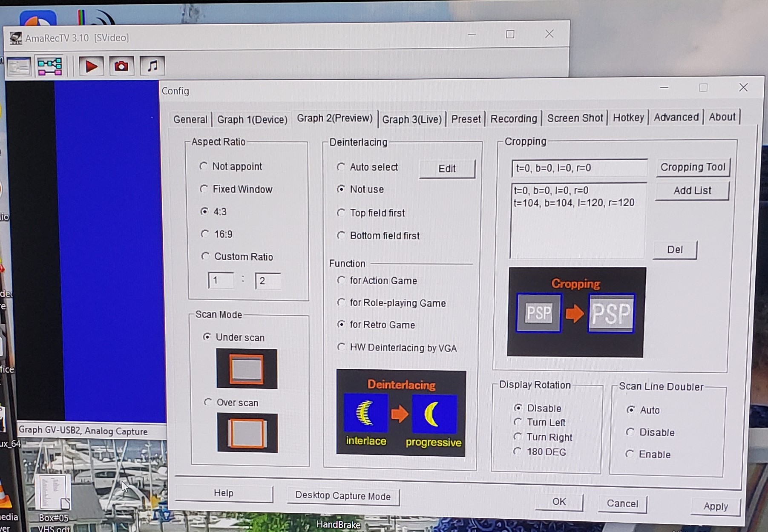The height and width of the screenshot is (532, 768).
Task: Set Display Rotation to Turn Left
Action: click(539, 422)
